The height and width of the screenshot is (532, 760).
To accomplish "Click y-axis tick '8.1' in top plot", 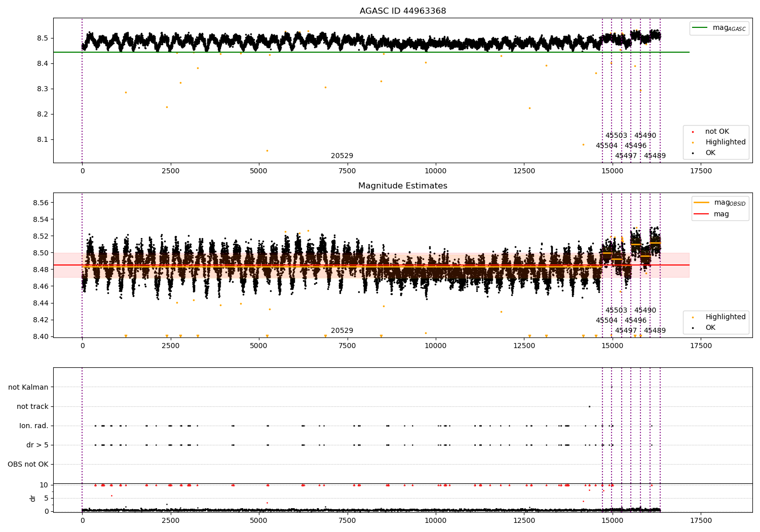I will 43,139.
